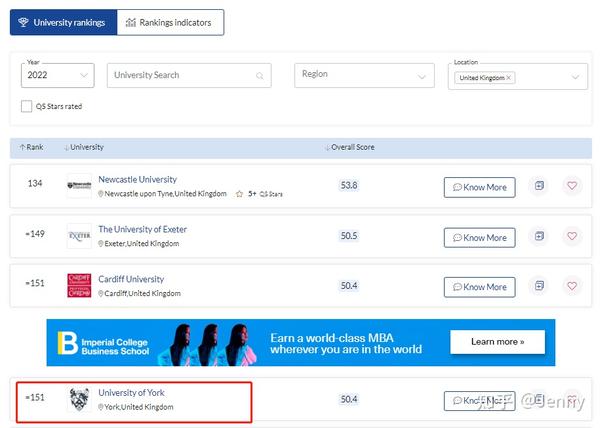Image resolution: width=600 pixels, height=428 pixels.
Task: Click the University Search field
Action: click(189, 75)
